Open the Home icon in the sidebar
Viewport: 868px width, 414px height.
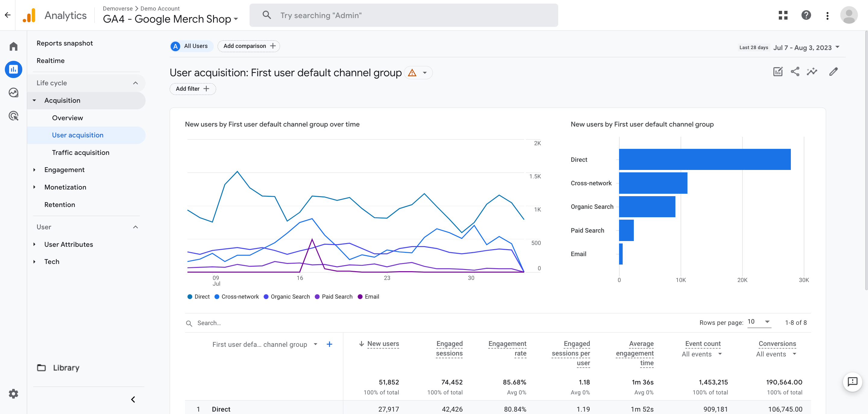(x=14, y=46)
